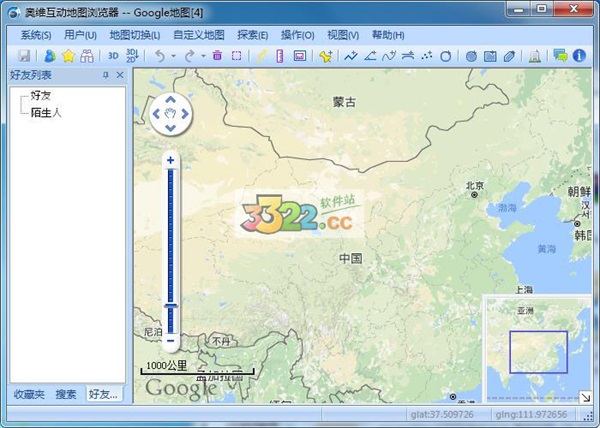Select the 好友 tree item
Screen dimensions: 600x428
click(x=41, y=95)
